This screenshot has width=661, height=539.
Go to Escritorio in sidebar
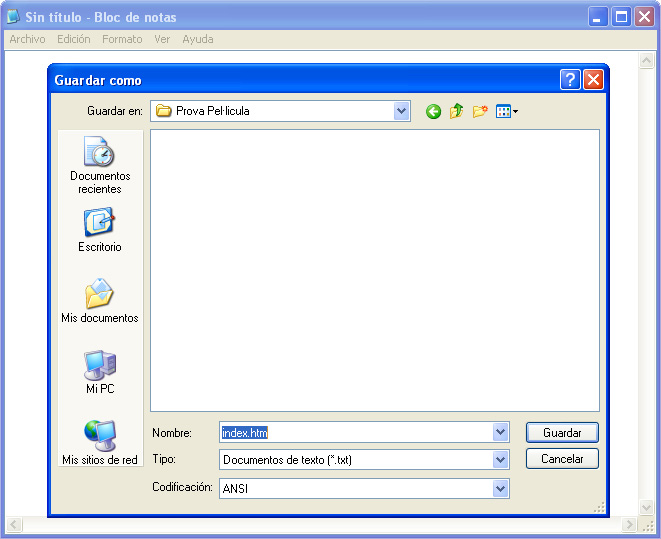click(x=100, y=230)
